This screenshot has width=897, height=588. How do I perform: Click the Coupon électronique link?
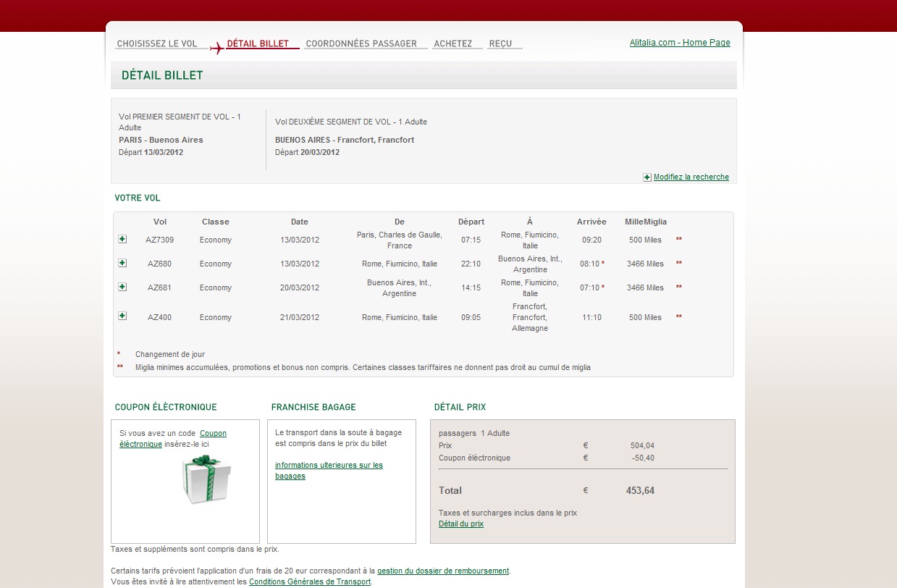click(173, 439)
